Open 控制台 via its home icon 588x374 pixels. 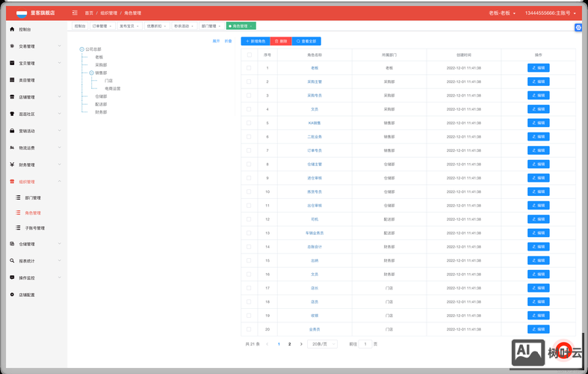pos(12,29)
